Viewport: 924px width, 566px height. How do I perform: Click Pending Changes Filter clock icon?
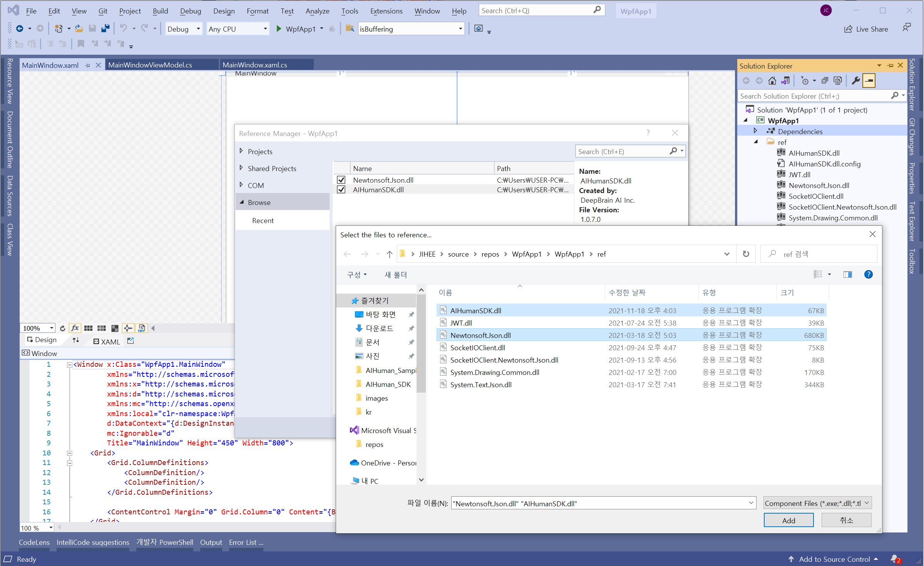point(804,81)
